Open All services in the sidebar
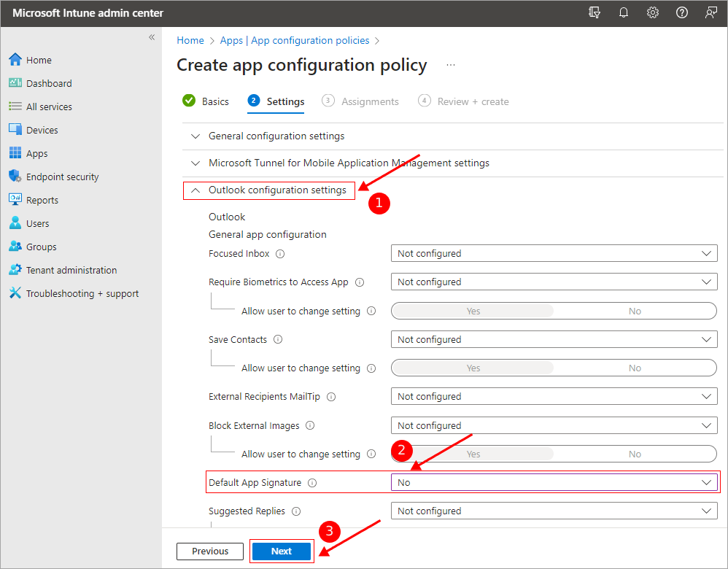Image resolution: width=728 pixels, height=569 pixels. (40, 107)
